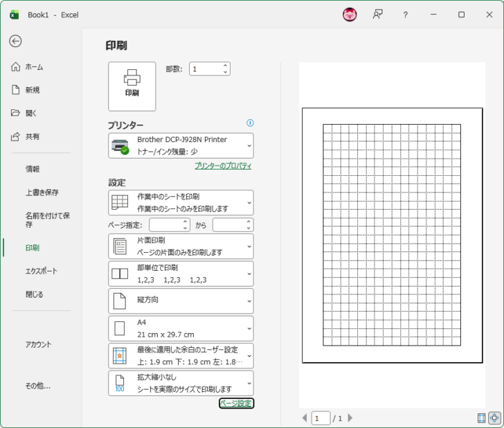Click the sheet grid icon for 作業中のシートを印刷
Viewport: 504px width, 428px height.
[x=120, y=202]
